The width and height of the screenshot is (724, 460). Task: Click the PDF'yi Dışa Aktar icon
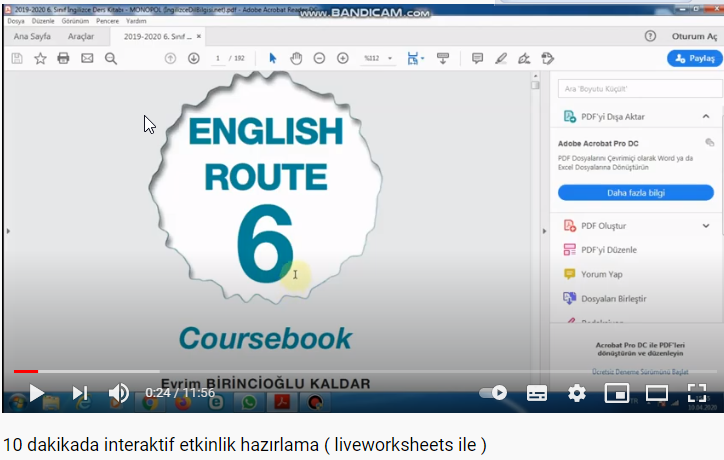[570, 116]
